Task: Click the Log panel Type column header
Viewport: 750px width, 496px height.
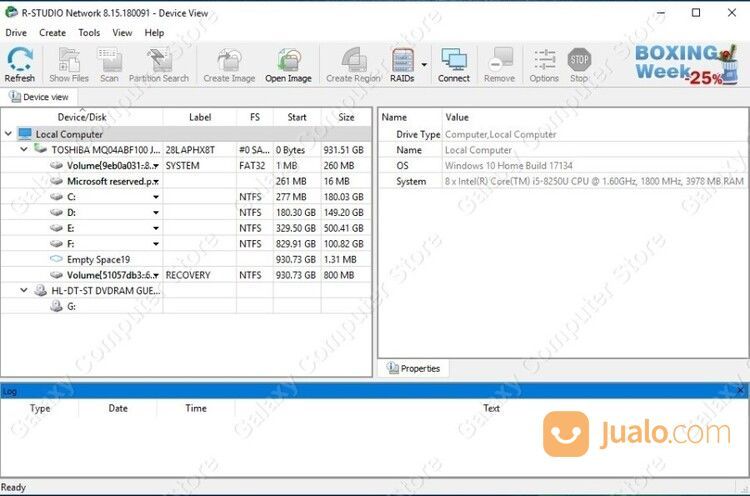Action: tap(40, 408)
